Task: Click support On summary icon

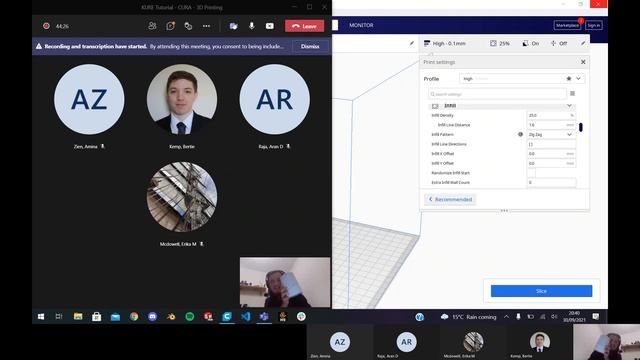Action: (x=531, y=43)
